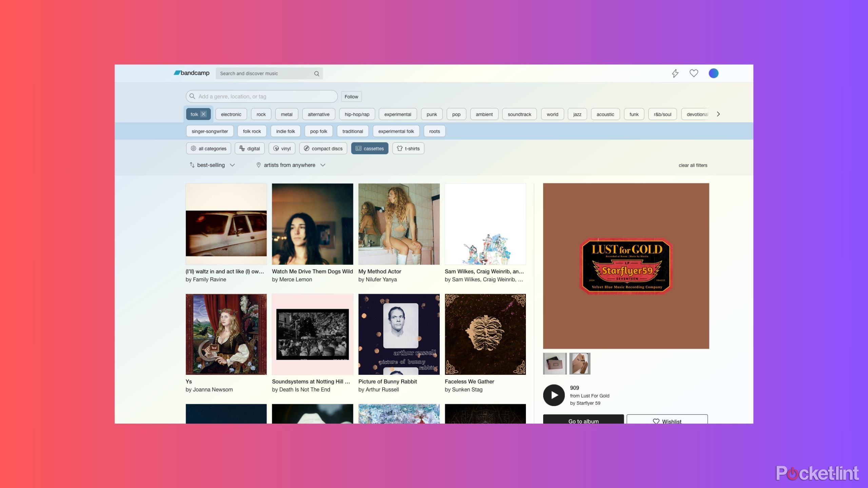This screenshot has height=488, width=868.
Task: Toggle the cassettes category filter
Action: tap(370, 148)
